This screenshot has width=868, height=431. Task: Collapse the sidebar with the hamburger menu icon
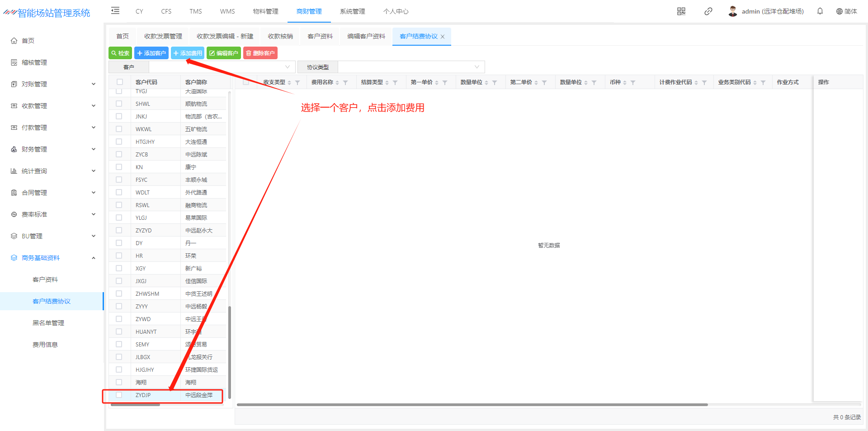(115, 11)
